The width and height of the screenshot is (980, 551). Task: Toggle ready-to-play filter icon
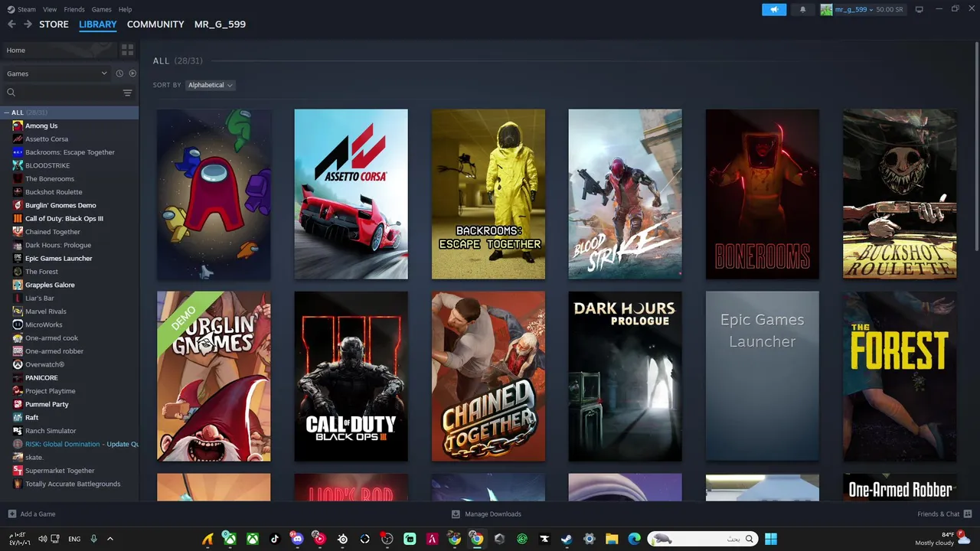(x=132, y=73)
